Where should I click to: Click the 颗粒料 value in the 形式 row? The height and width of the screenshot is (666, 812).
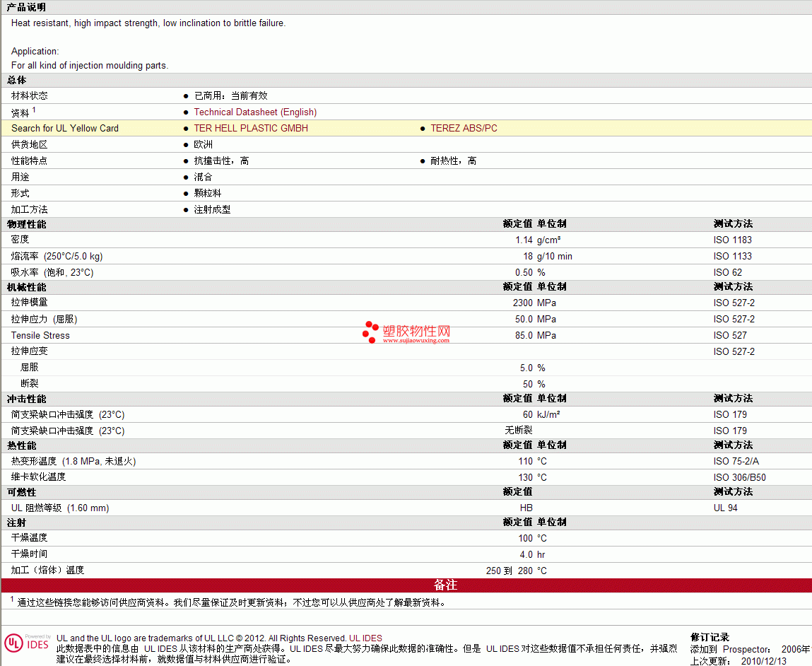click(x=208, y=193)
